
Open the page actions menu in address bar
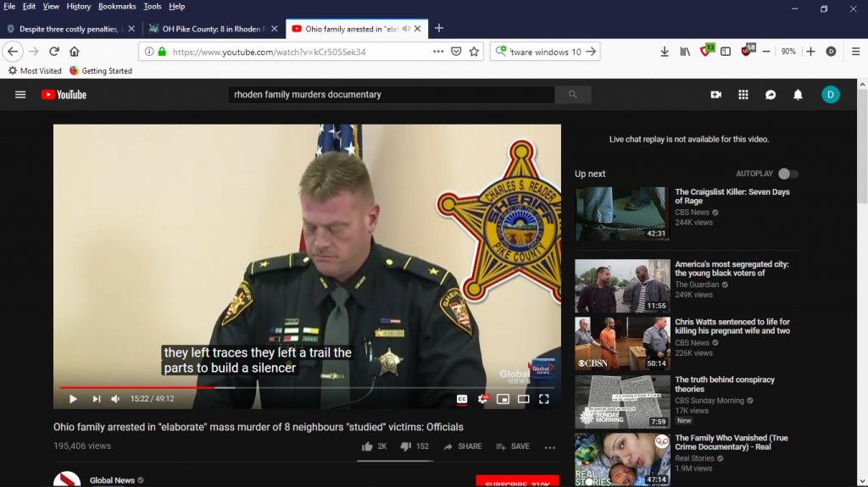(438, 52)
